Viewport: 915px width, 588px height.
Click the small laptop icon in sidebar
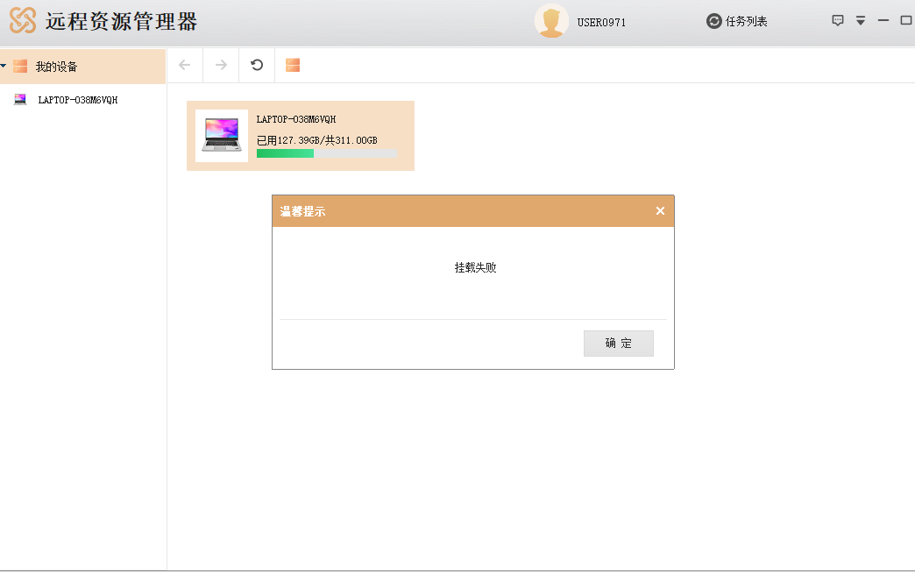(20, 100)
